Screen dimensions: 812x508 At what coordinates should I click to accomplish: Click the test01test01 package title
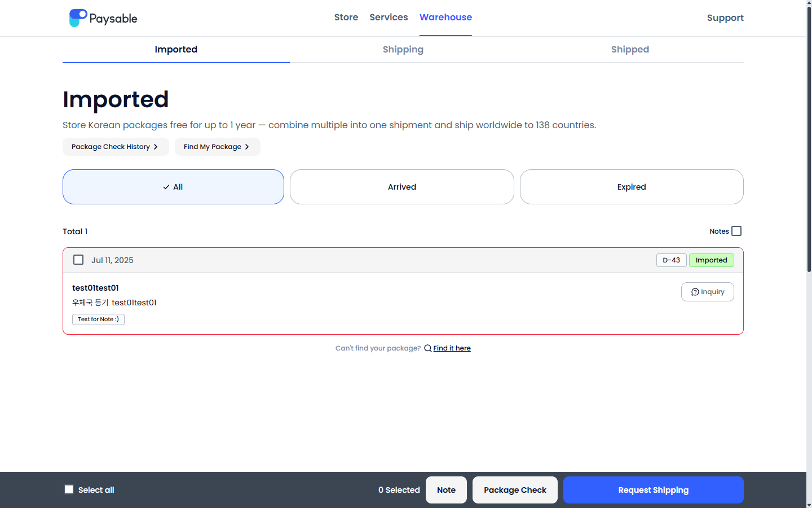[95, 288]
